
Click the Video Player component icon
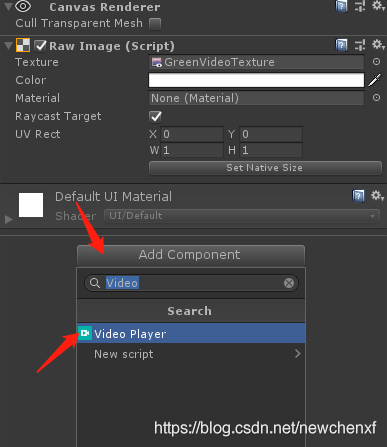85,333
